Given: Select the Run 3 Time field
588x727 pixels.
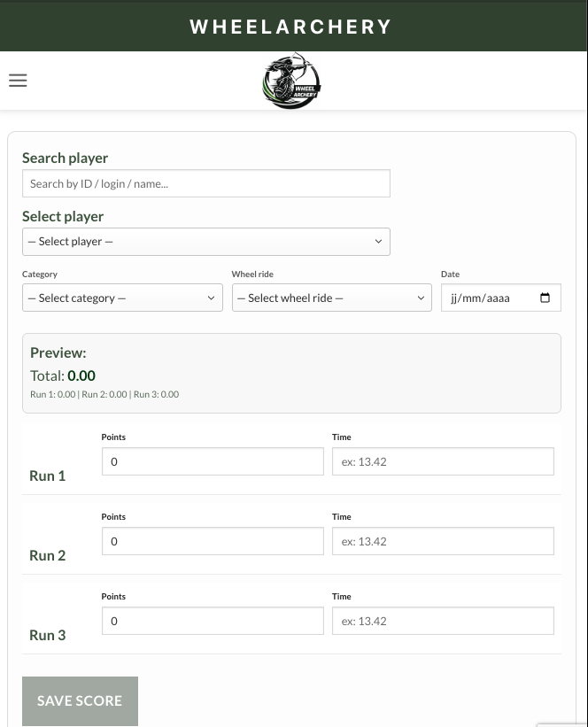Looking at the screenshot, I should click(x=443, y=621).
